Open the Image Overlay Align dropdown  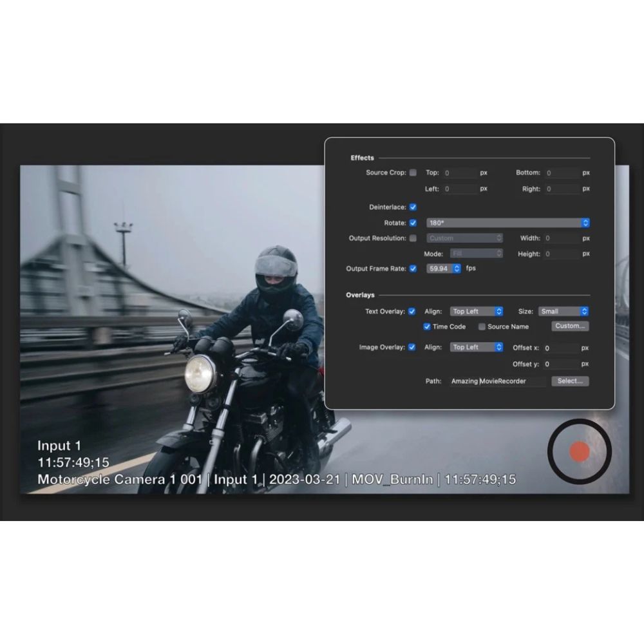(476, 347)
